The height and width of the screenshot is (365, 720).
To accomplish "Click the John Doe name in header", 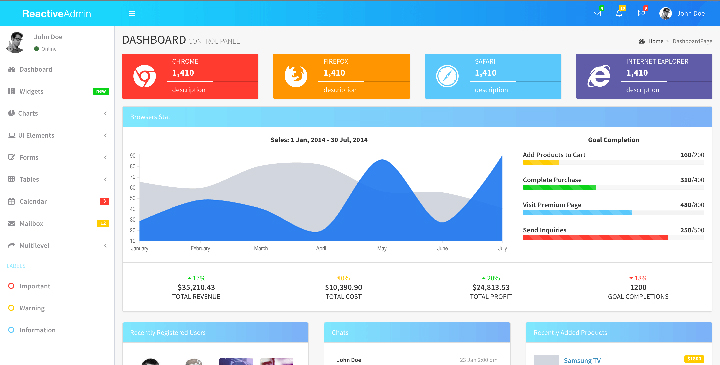I will click(691, 14).
